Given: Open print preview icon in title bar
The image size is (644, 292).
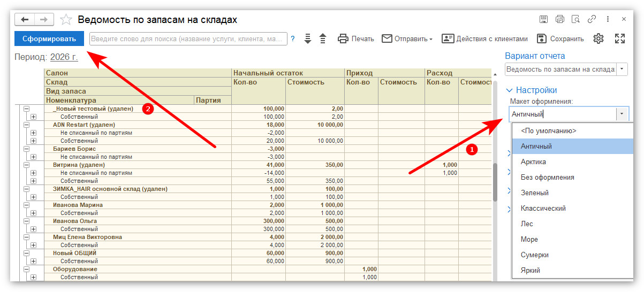Looking at the screenshot, I should point(575,19).
